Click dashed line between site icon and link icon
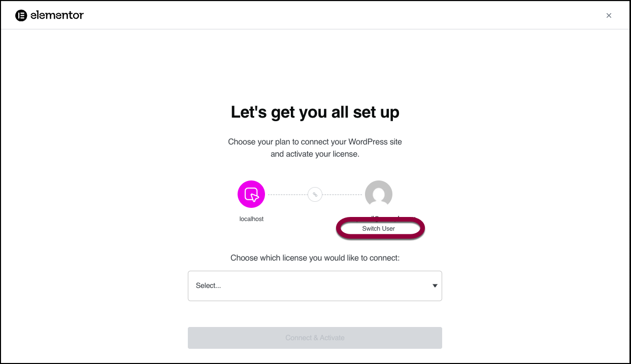Screen dimensions: 631x364 point(286,195)
